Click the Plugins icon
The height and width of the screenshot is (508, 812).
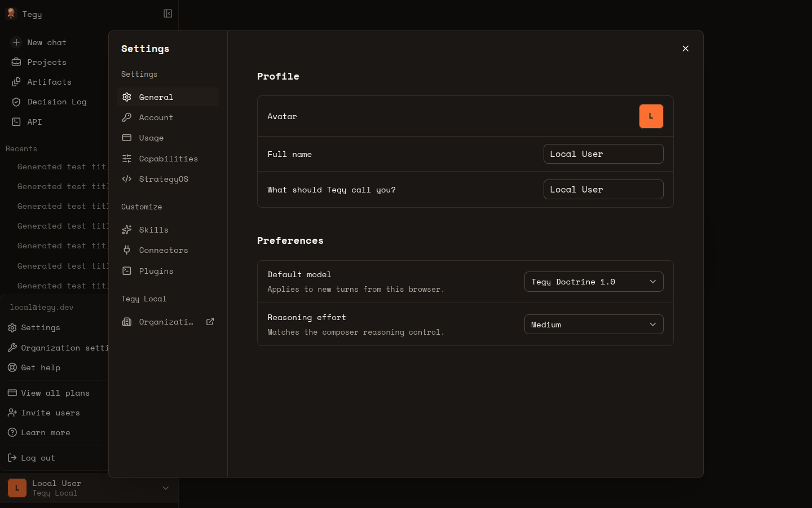[x=127, y=271]
